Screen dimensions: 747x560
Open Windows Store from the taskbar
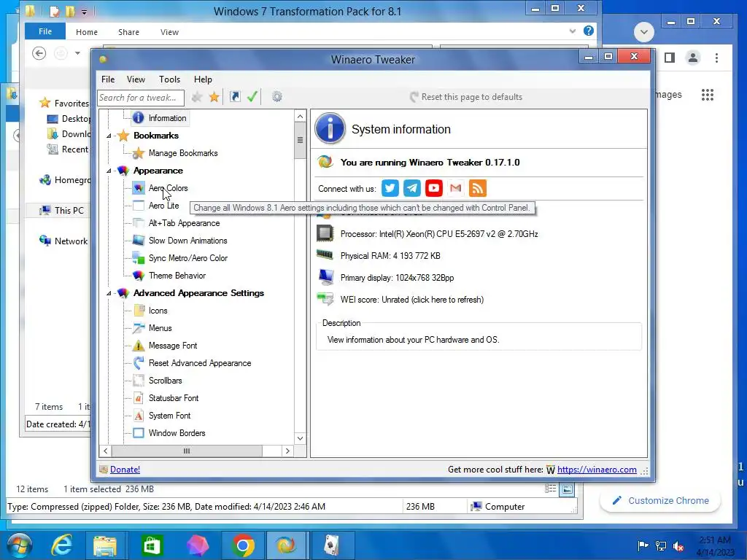coord(152,545)
